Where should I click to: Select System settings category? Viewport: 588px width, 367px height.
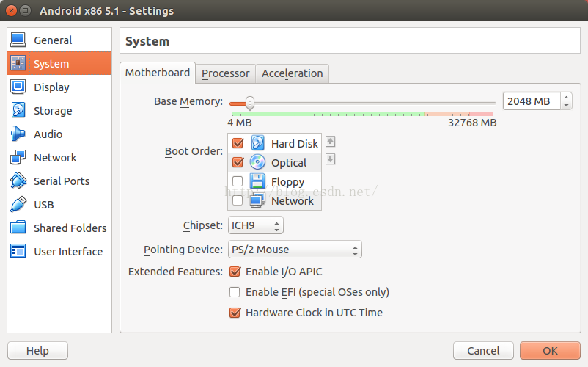coord(59,63)
